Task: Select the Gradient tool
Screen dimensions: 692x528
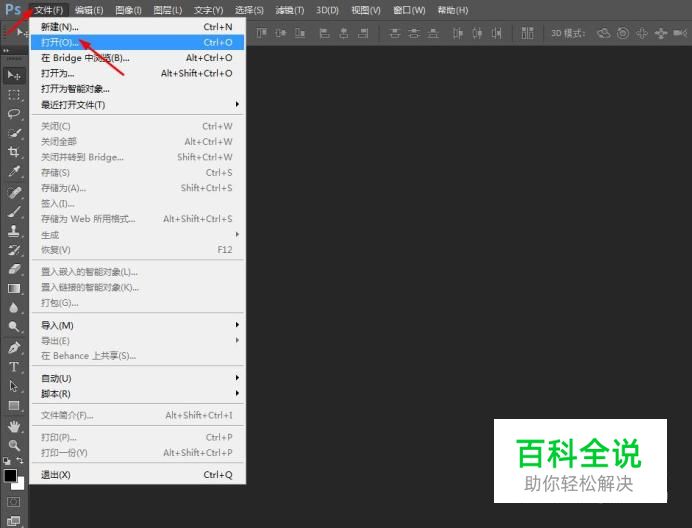Action: coord(14,288)
